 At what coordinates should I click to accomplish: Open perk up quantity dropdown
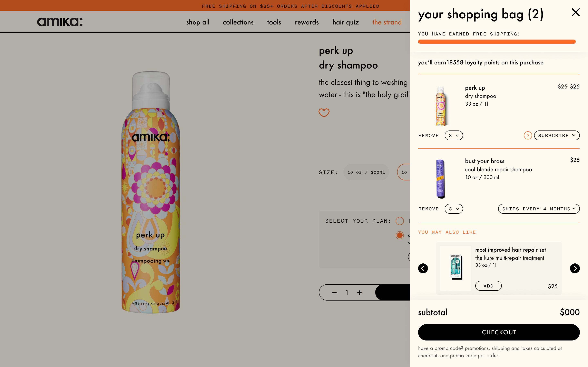click(454, 135)
